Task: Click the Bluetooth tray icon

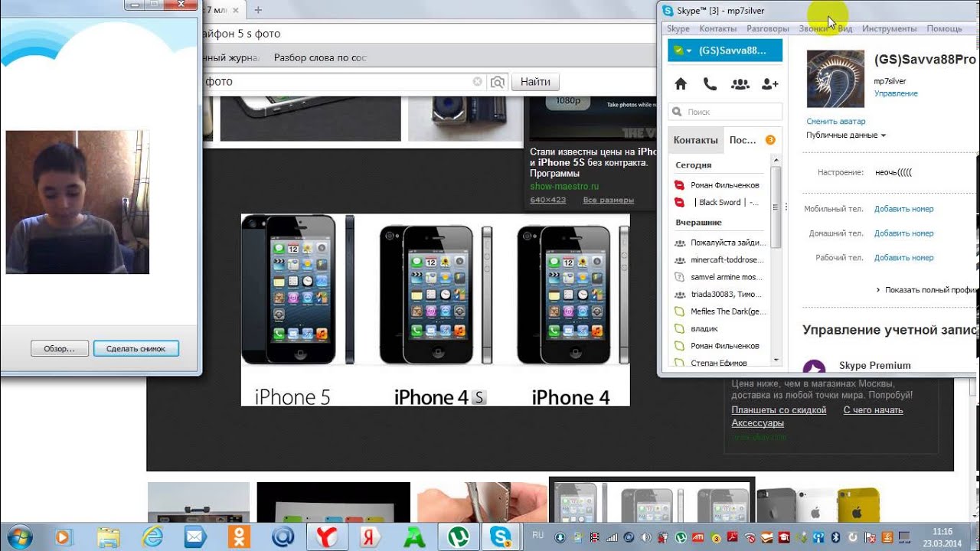Action: [x=835, y=536]
